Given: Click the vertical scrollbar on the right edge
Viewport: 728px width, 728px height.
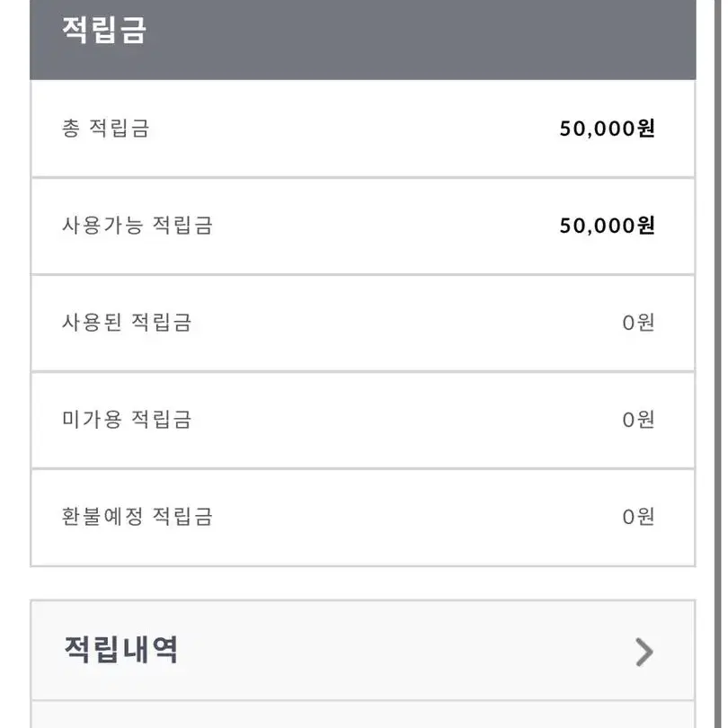Looking at the screenshot, I should (x=718, y=364).
